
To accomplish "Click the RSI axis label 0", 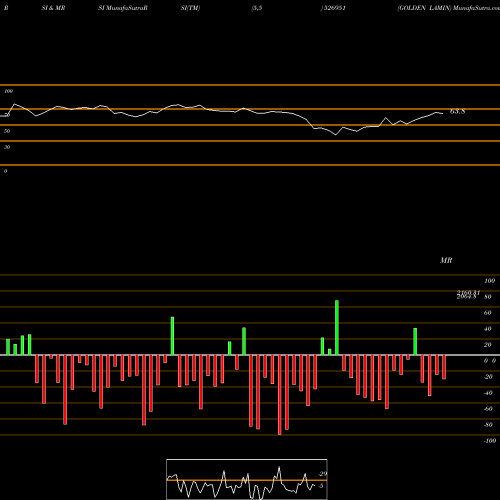I will coord(5,171).
